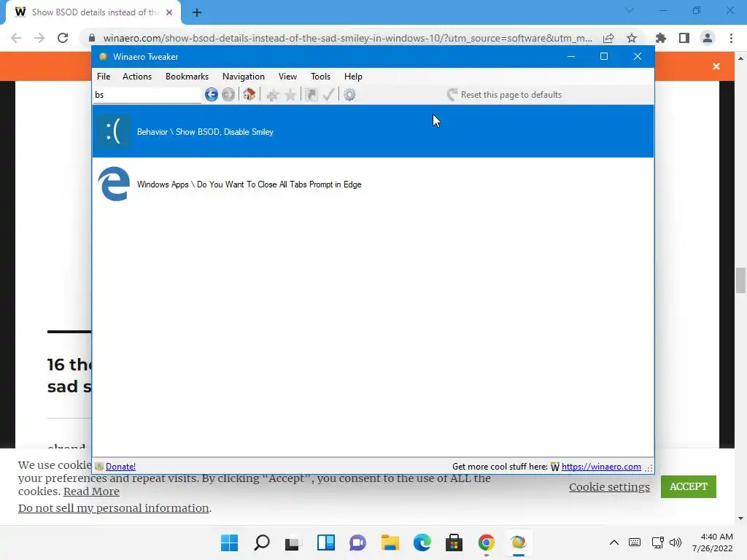Launch Microsoft Edge from taskbar
Viewport: 747px width, 560px height.
[x=422, y=542]
